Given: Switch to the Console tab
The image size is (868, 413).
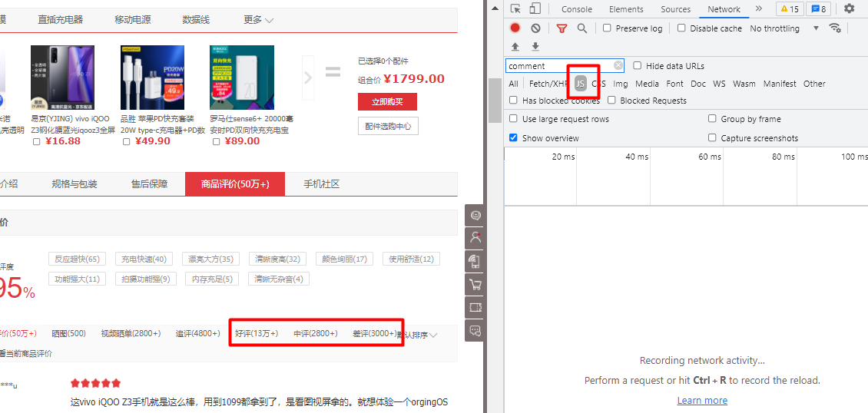Looking at the screenshot, I should coord(577,9).
